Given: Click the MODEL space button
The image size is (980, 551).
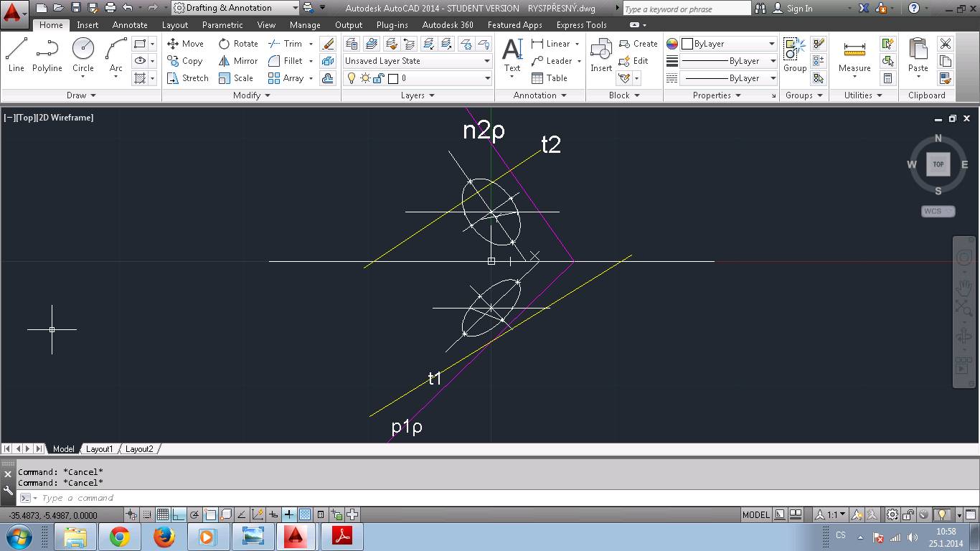Looking at the screenshot, I should (755, 514).
